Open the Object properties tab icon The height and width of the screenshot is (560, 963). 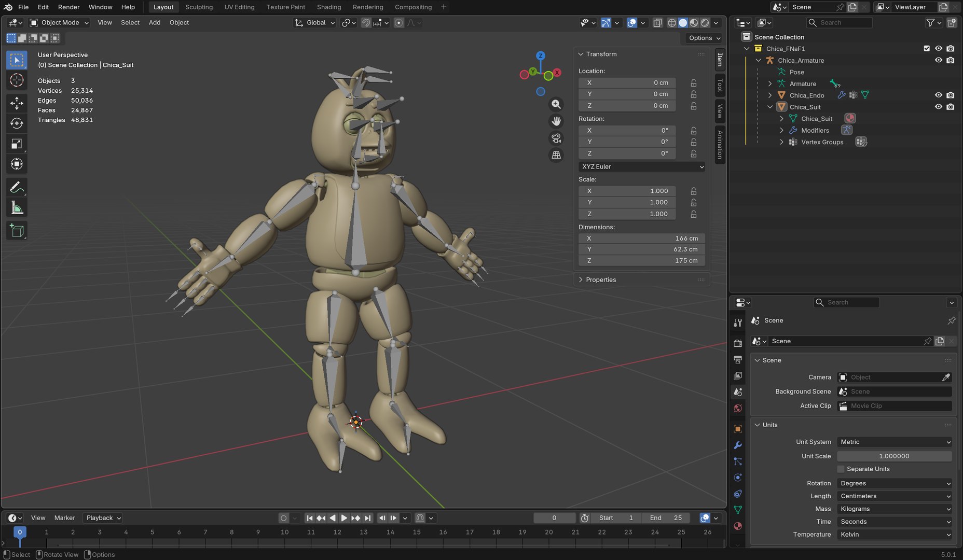click(738, 429)
